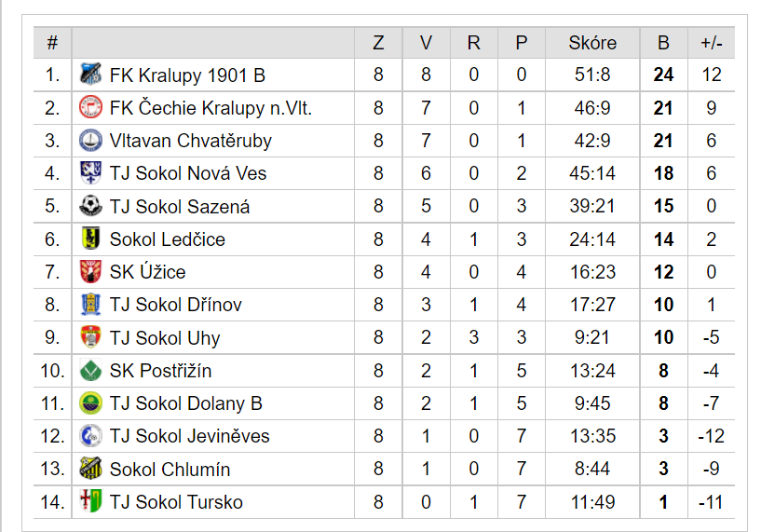Image resolution: width=761 pixels, height=532 pixels.
Task: Select the B points column header
Action: tap(663, 43)
